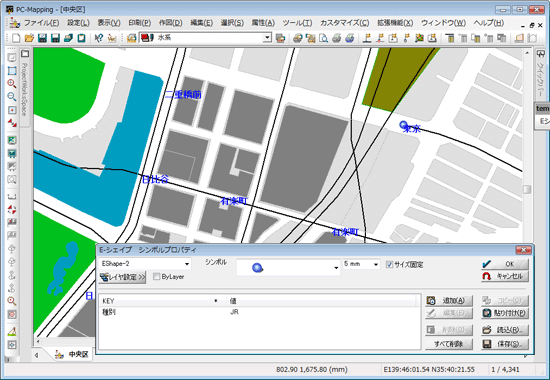This screenshot has height=380, width=550.
Task: Click the 東京 station blue ball symbol on the map
Action: (x=403, y=125)
